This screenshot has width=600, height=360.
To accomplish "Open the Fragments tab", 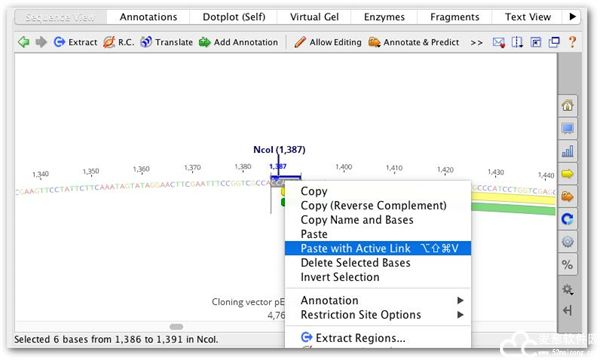I will [x=454, y=17].
